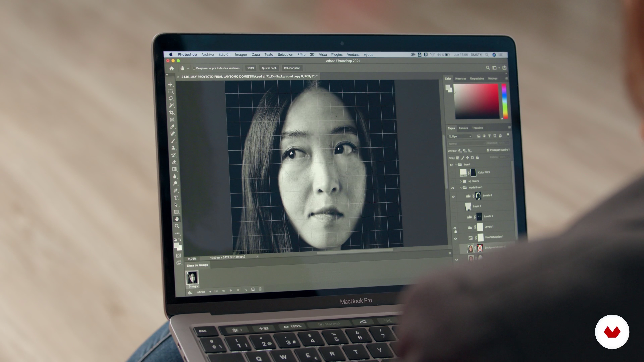Switch to the Canales tab
This screenshot has width=644, height=362.
point(463,128)
